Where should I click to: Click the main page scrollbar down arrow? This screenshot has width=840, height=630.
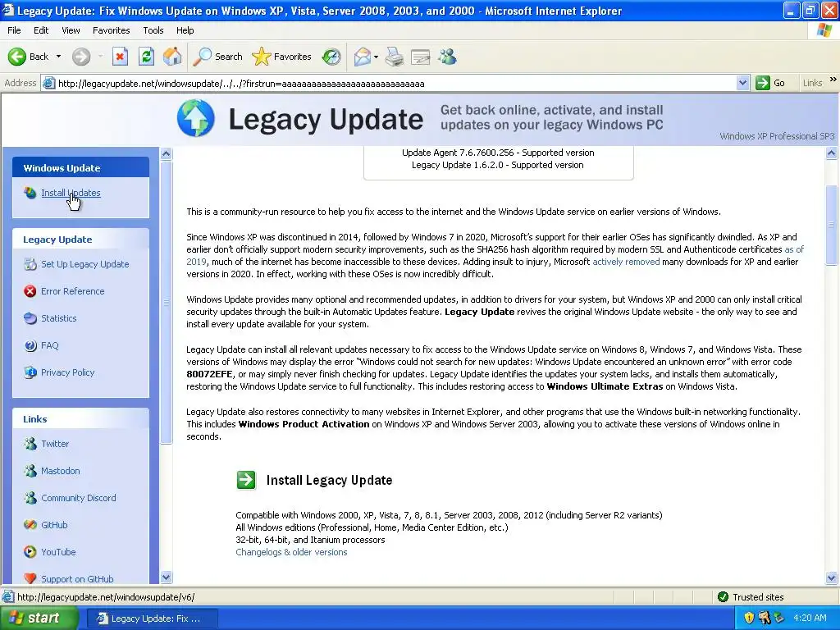coord(832,578)
